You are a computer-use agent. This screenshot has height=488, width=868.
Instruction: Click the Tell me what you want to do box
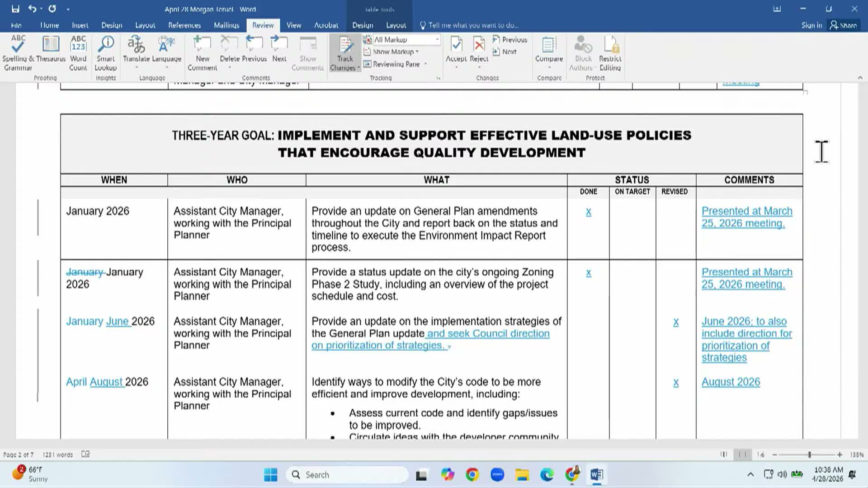470,25
